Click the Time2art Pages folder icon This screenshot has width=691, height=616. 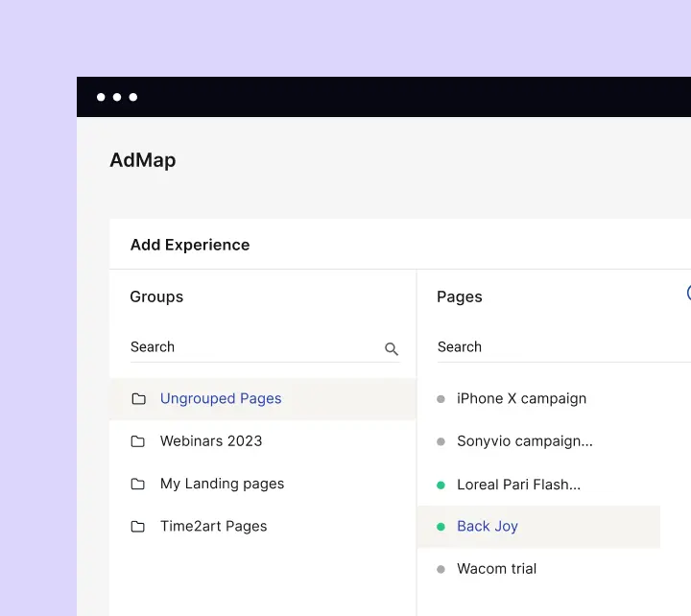tap(138, 527)
